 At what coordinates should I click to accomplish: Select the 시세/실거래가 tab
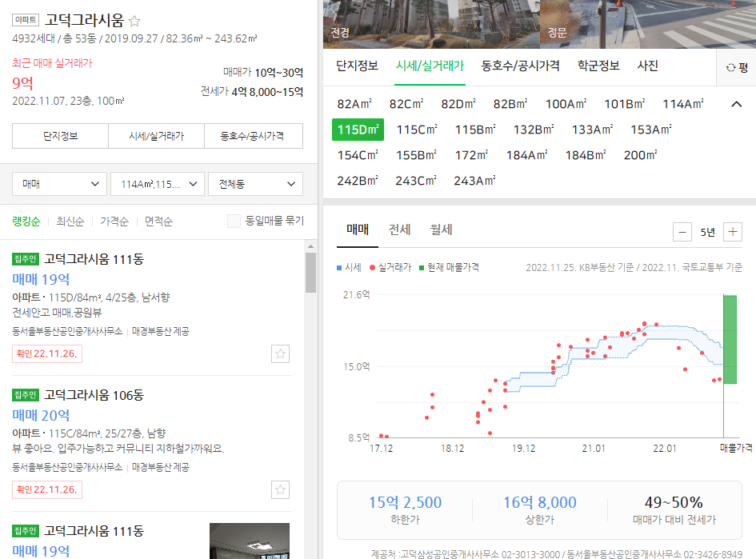[x=430, y=66]
